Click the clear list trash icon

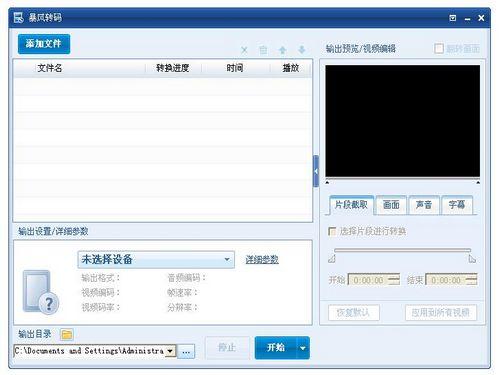(263, 50)
